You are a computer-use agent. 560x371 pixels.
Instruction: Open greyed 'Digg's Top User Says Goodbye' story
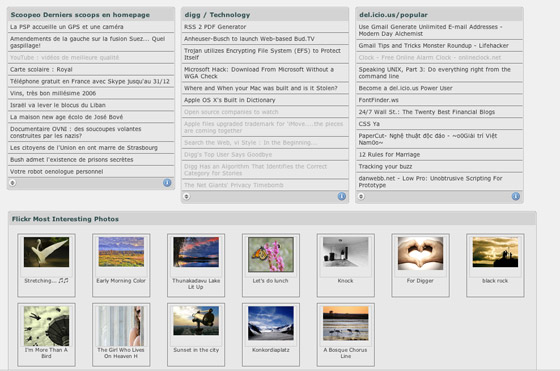pyautogui.click(x=228, y=155)
